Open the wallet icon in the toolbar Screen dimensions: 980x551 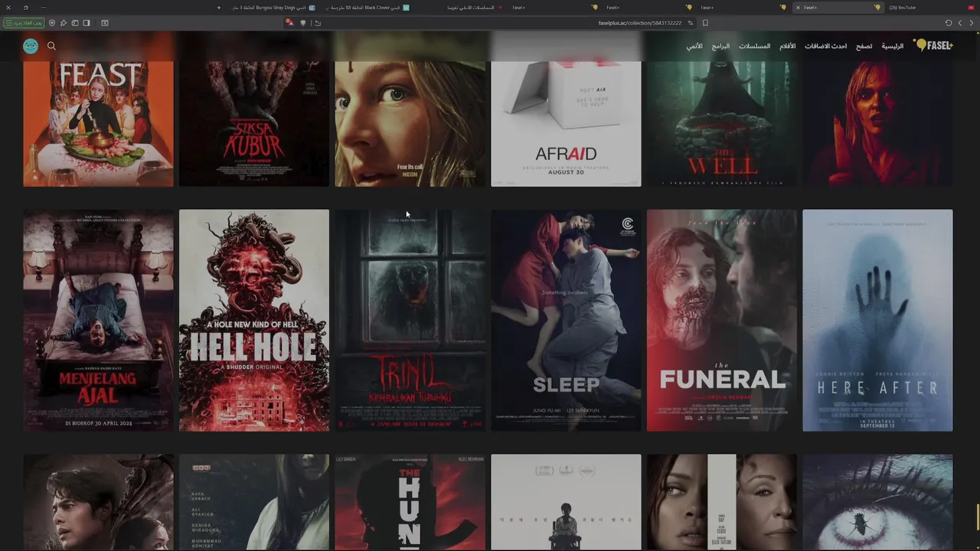[x=75, y=23]
